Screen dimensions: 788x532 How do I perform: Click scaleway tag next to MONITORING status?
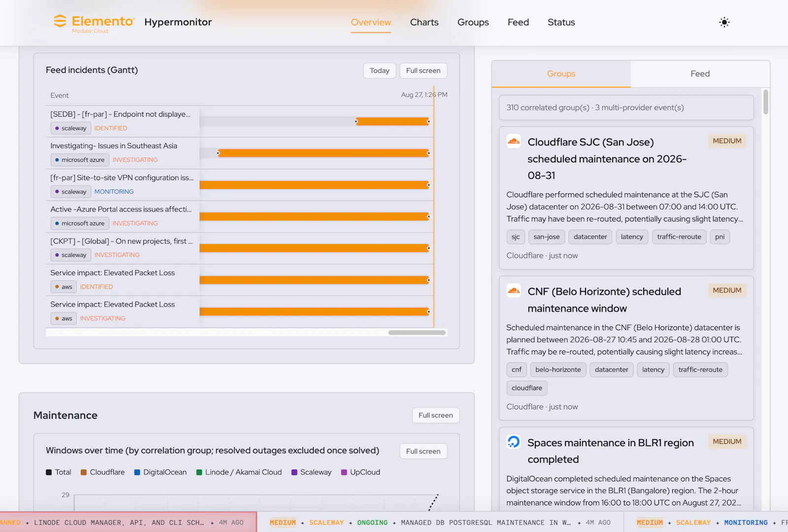coord(71,192)
